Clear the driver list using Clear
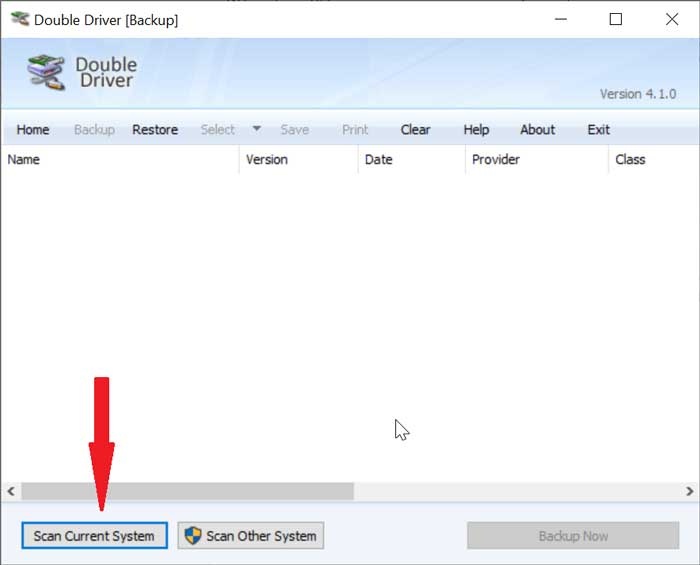This screenshot has width=700, height=565. click(x=415, y=129)
